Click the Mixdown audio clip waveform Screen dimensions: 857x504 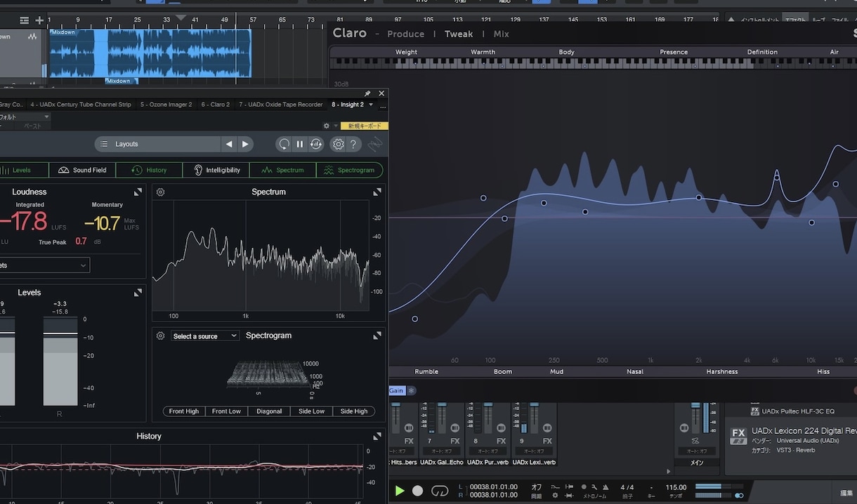[150, 53]
